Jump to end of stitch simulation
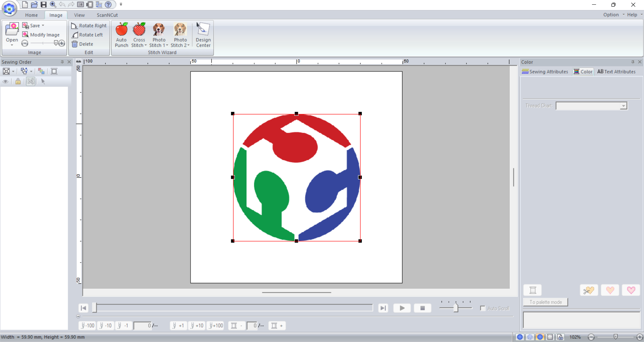Screen dimensions: 644x342 (x=383, y=308)
